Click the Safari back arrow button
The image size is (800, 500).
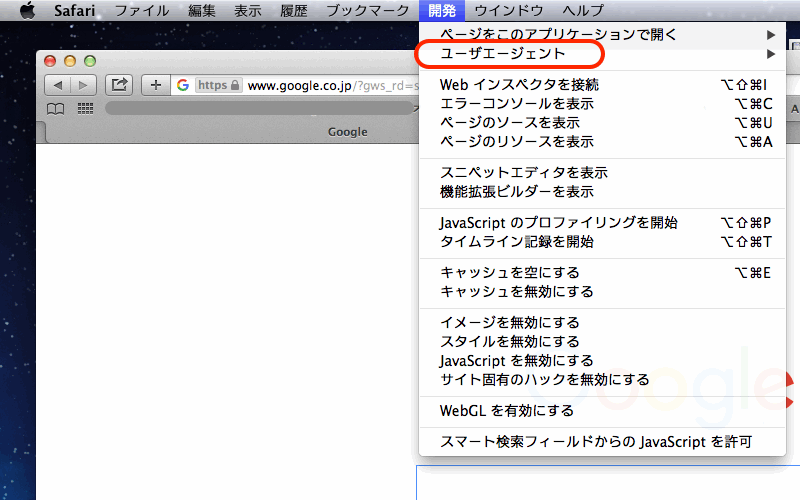(x=58, y=85)
